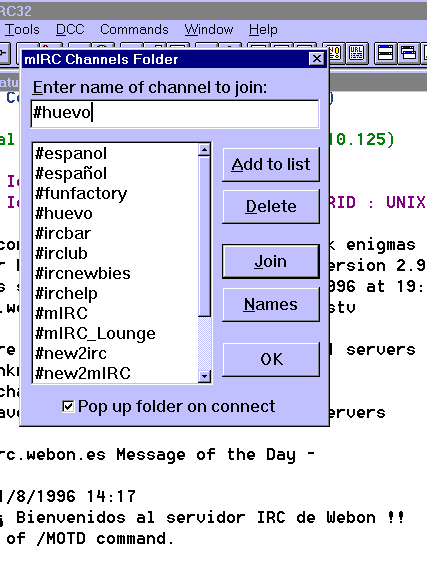The image size is (427, 564).
Task: Click the channel list scroll down arrow
Action: point(204,376)
